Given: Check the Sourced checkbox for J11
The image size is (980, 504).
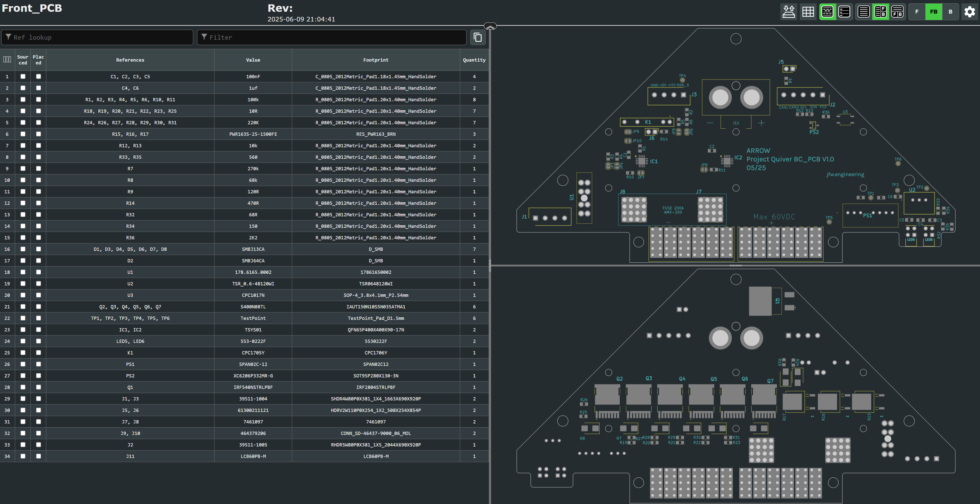Looking at the screenshot, I should 23,456.
